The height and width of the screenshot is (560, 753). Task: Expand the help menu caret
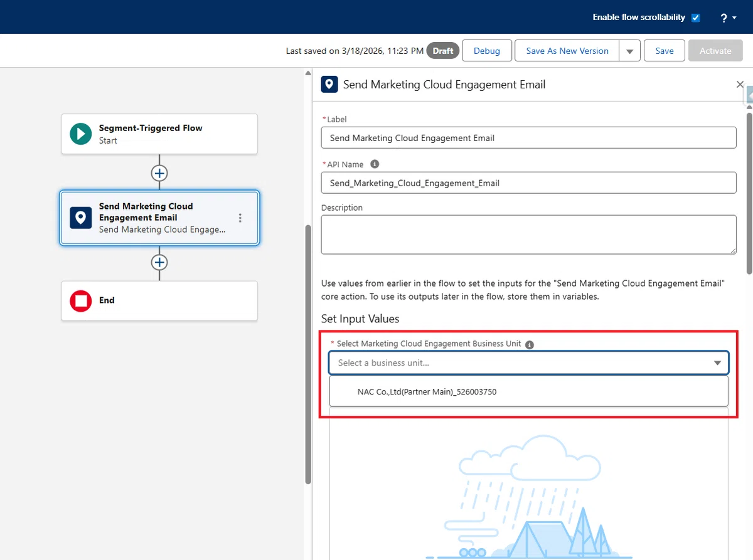pos(734,19)
